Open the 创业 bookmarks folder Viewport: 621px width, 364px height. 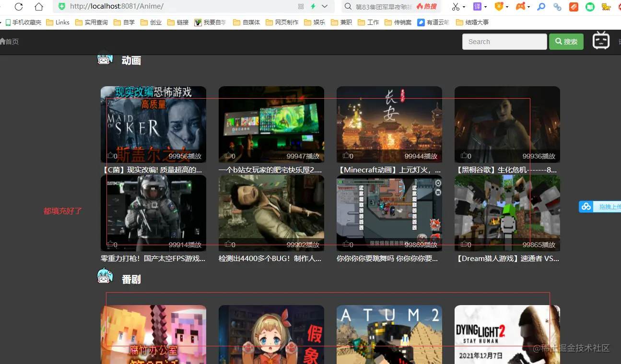(151, 23)
